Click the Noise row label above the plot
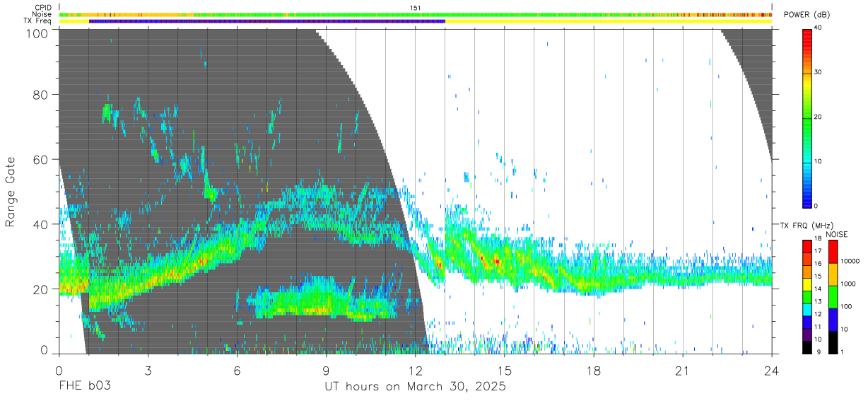Image resolution: width=868 pixels, height=401 pixels. coord(42,14)
